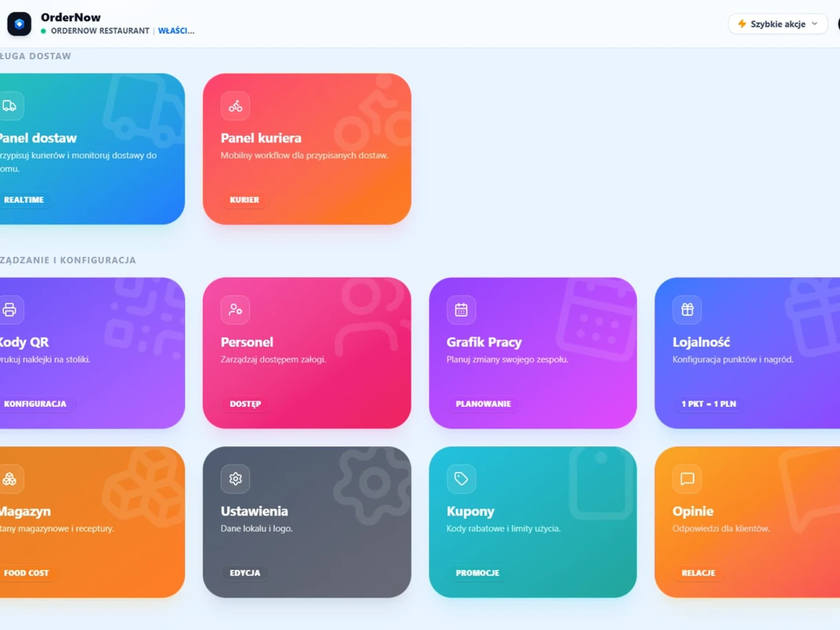Open the Szybkie akcje dropdown

pyautogui.click(x=778, y=24)
